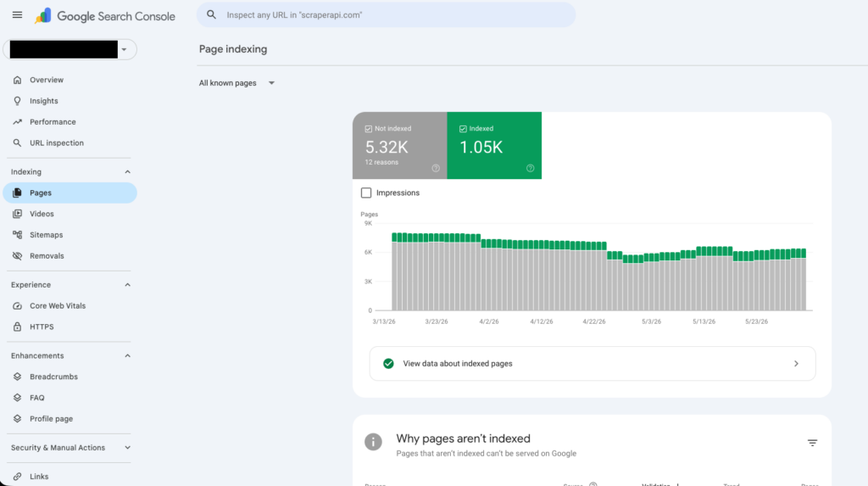Image resolution: width=868 pixels, height=486 pixels.
Task: Click the search magnifier icon in URL bar
Action: pos(211,15)
